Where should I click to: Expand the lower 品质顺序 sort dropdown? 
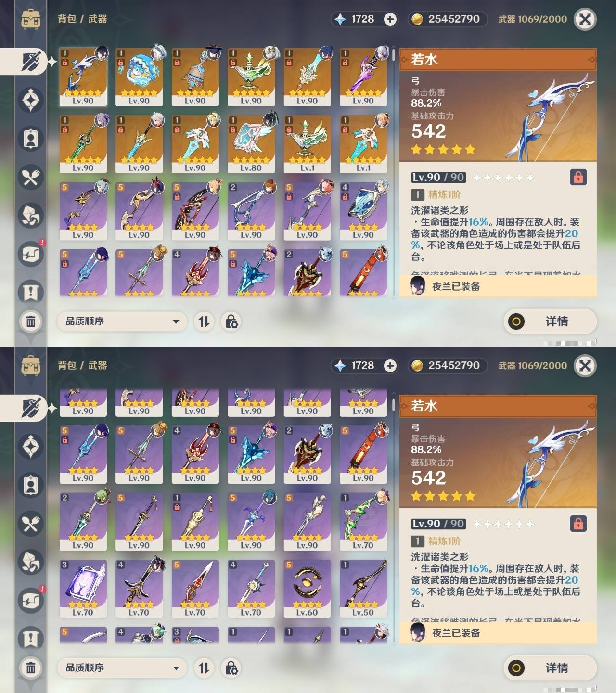(122, 667)
